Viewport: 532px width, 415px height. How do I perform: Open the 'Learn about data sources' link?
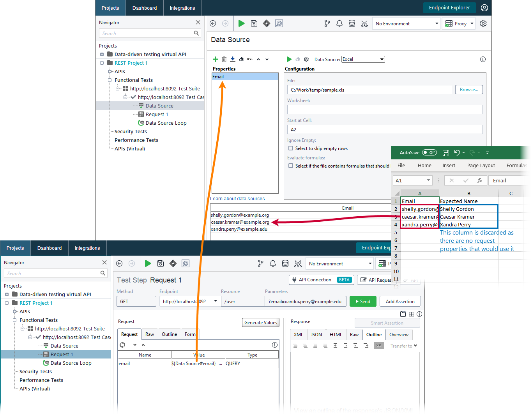pyautogui.click(x=237, y=199)
